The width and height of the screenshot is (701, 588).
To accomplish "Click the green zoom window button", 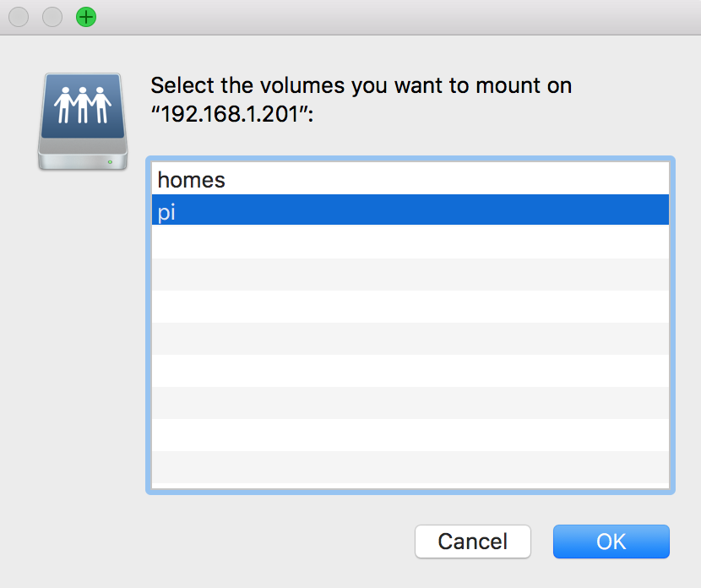I will [x=86, y=16].
